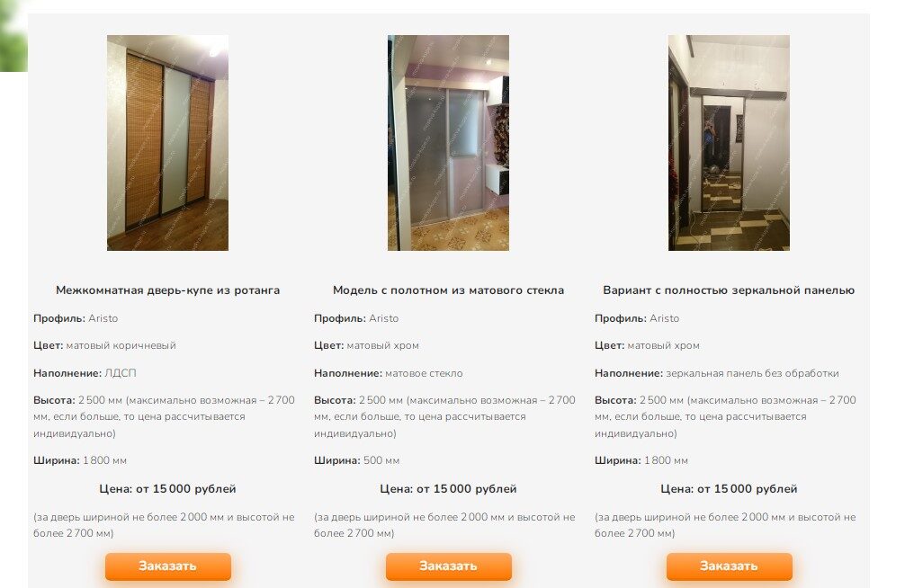
Task: Select the 'Наполнение: ЛДСП' line
Action: point(85,373)
